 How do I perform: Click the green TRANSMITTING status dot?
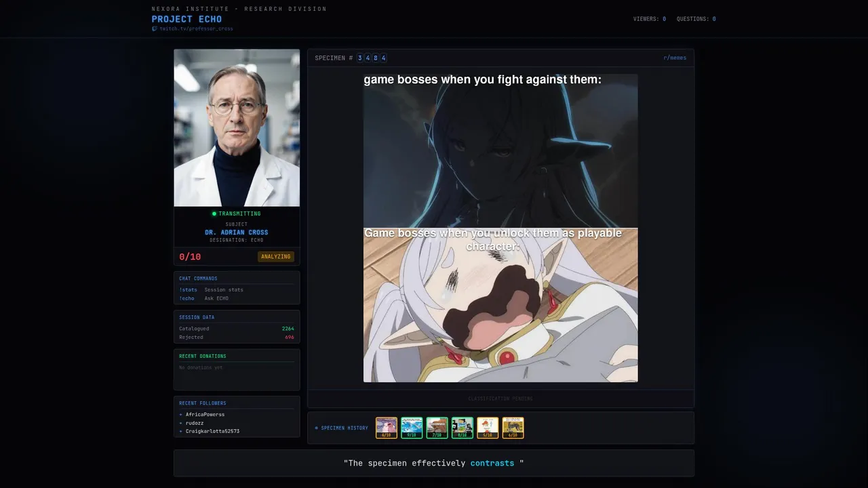tap(214, 213)
